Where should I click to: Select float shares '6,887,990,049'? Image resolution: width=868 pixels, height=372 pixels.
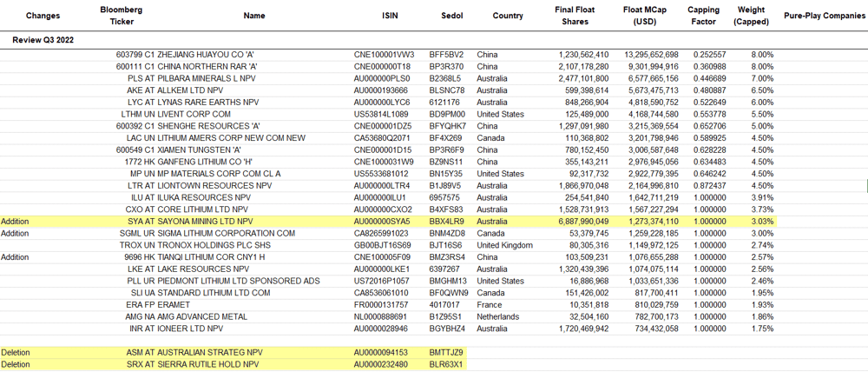coord(583,222)
